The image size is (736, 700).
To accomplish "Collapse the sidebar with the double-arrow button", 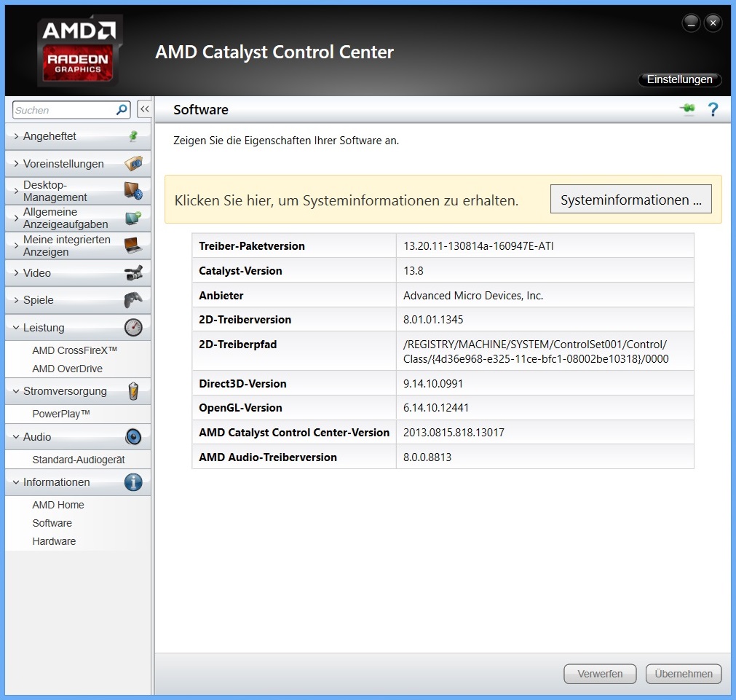I will click(145, 109).
